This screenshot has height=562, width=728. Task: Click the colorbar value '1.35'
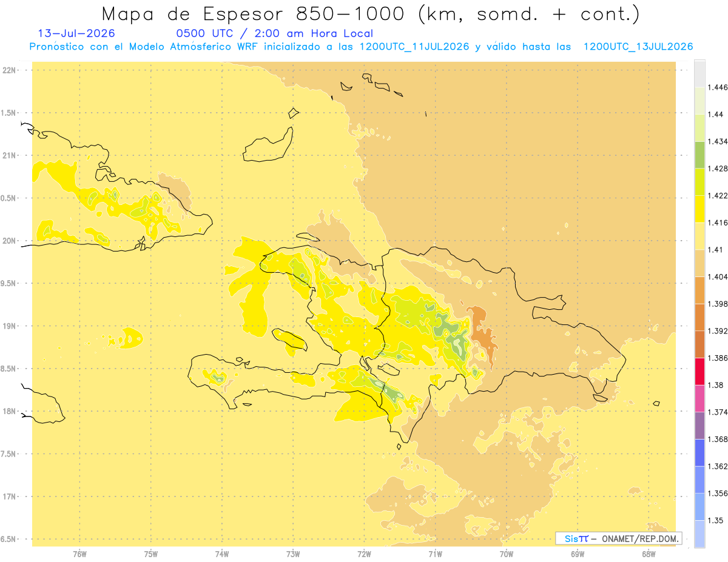pos(715,520)
